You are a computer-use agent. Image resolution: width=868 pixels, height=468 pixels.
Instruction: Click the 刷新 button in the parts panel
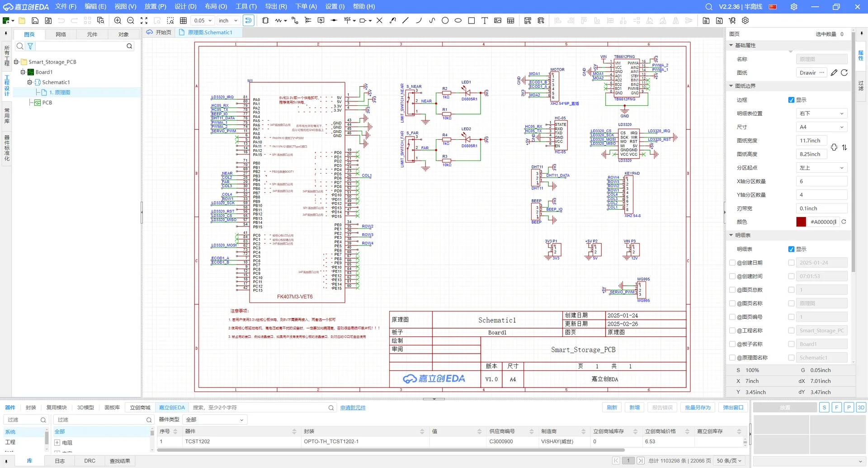click(x=612, y=407)
